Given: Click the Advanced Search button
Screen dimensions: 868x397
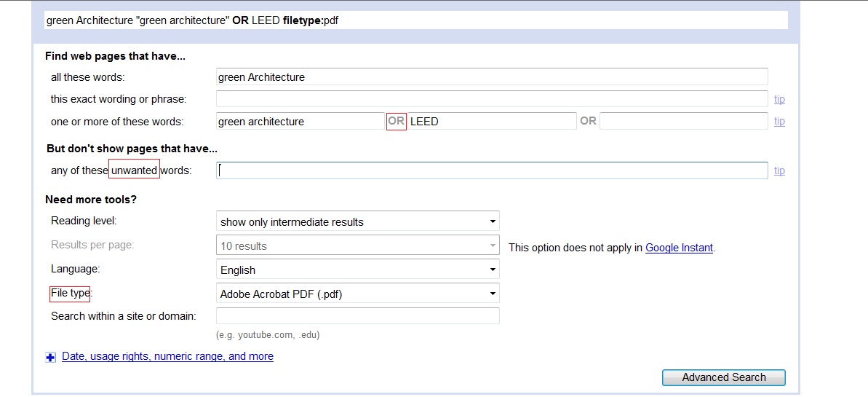Looking at the screenshot, I should tap(723, 377).
